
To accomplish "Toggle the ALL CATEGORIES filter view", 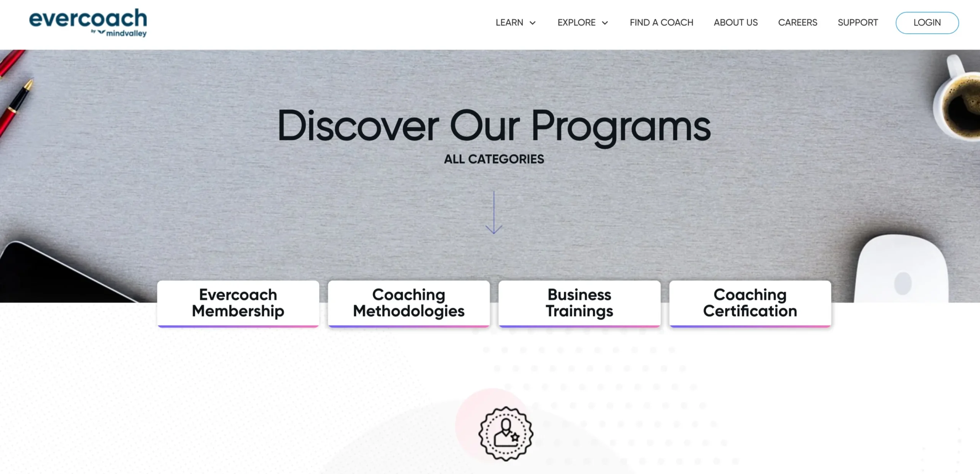I will [494, 159].
